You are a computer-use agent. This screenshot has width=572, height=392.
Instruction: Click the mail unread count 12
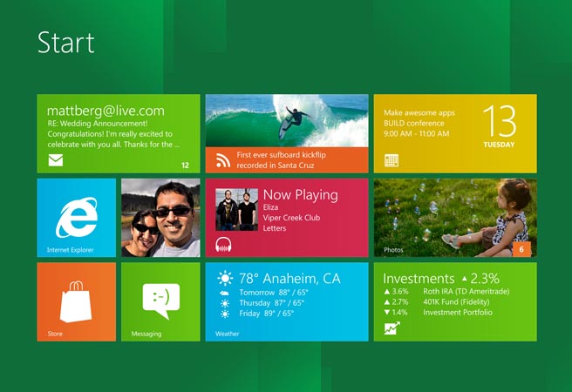[x=186, y=166]
